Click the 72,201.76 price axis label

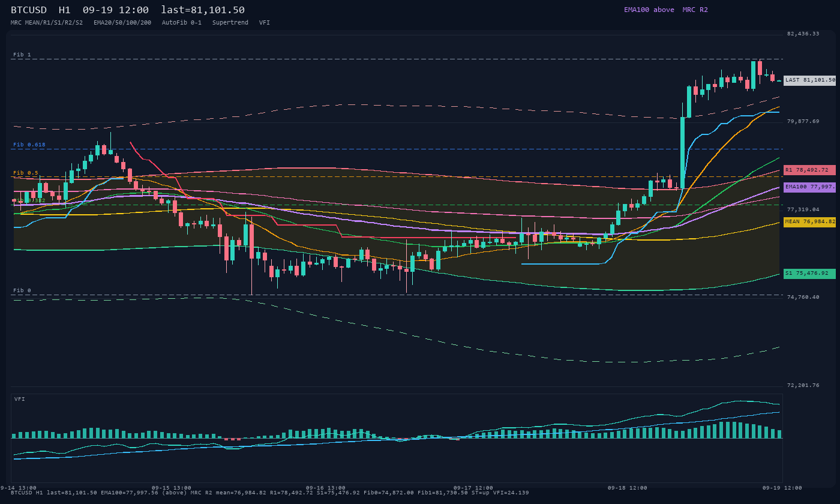[803, 385]
